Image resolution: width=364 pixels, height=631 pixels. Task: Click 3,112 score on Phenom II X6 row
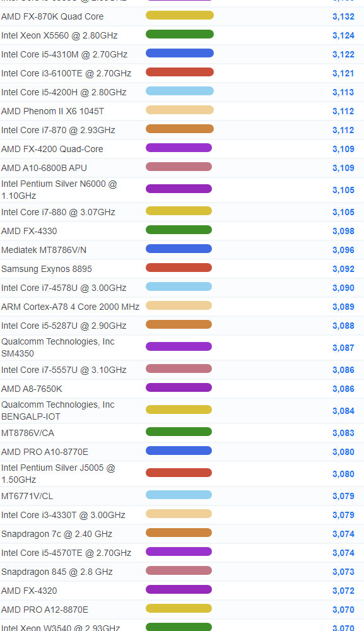(343, 111)
